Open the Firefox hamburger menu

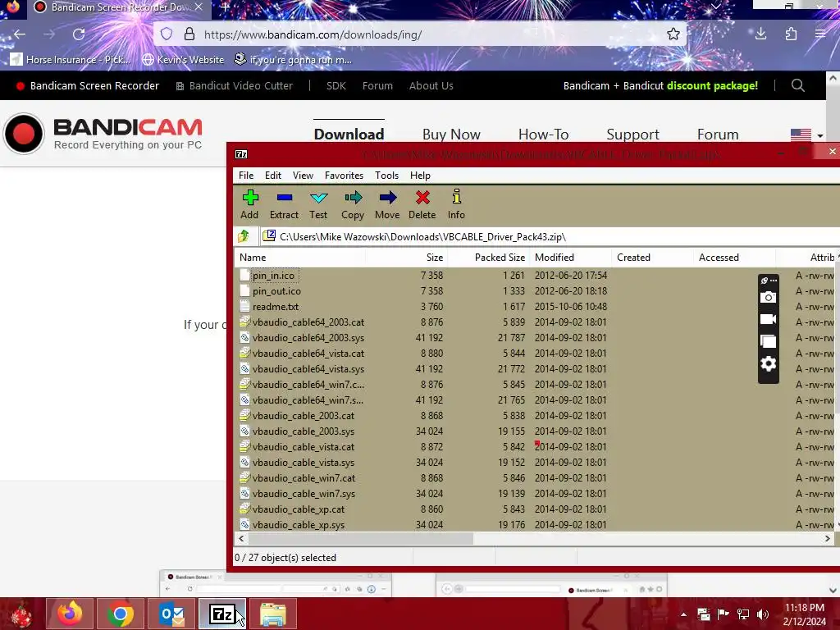coord(820,34)
